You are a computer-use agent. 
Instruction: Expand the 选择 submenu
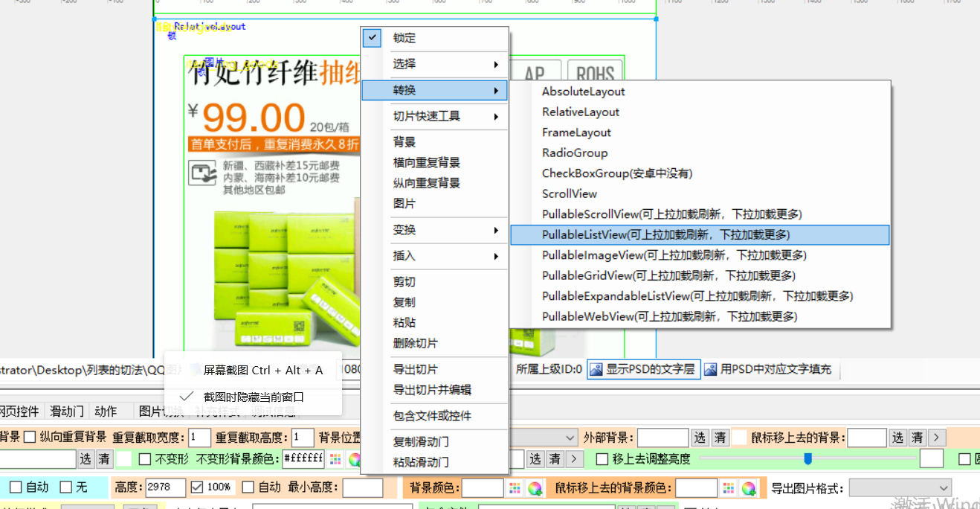click(x=434, y=64)
